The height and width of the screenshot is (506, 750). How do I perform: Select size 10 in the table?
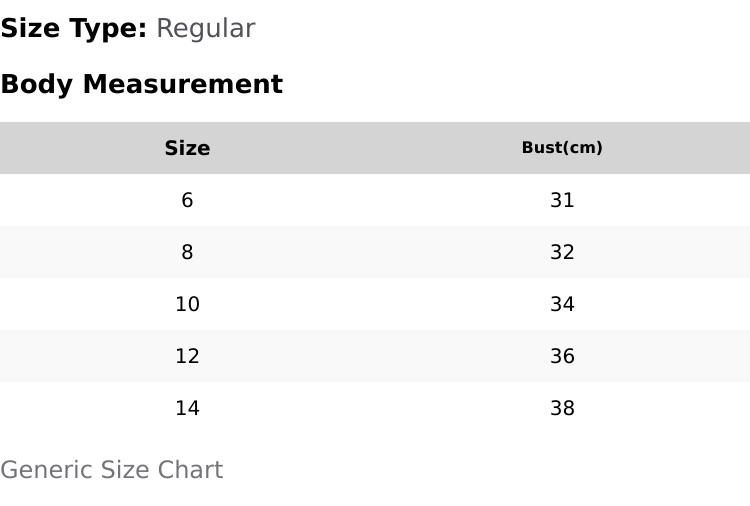(188, 304)
